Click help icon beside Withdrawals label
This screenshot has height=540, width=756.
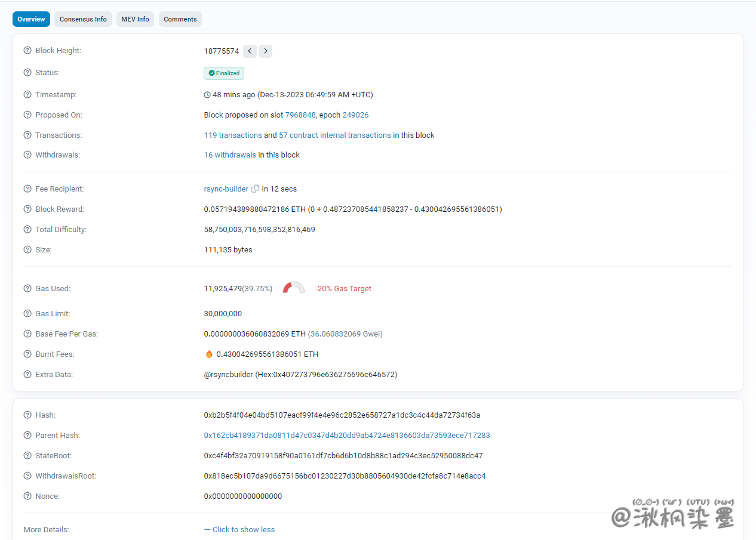(27, 155)
